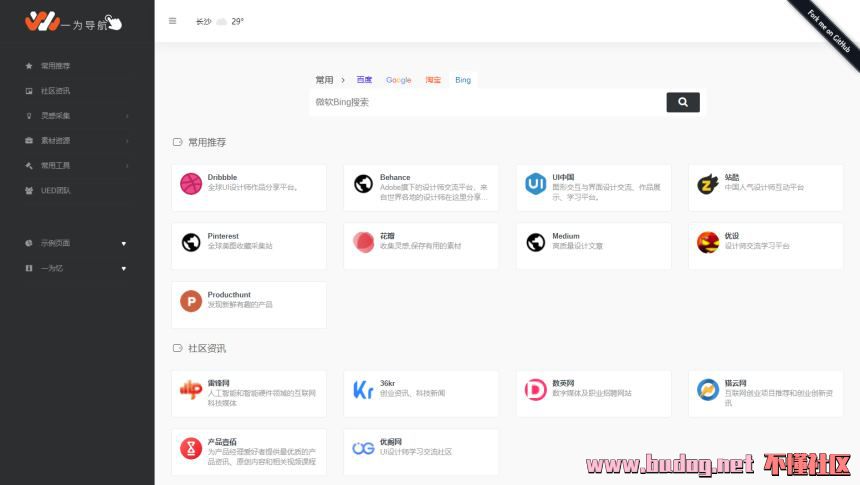Click the UI中国 hexagon logo

tap(535, 184)
